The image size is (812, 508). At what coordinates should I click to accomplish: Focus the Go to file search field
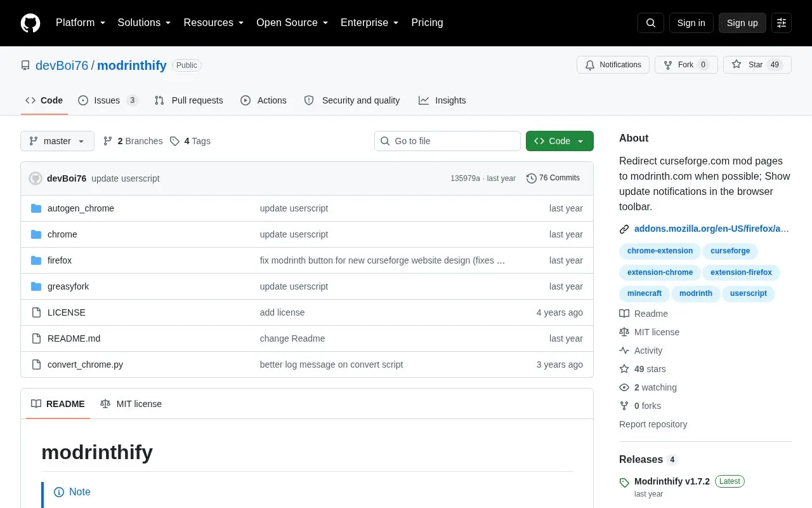point(447,141)
